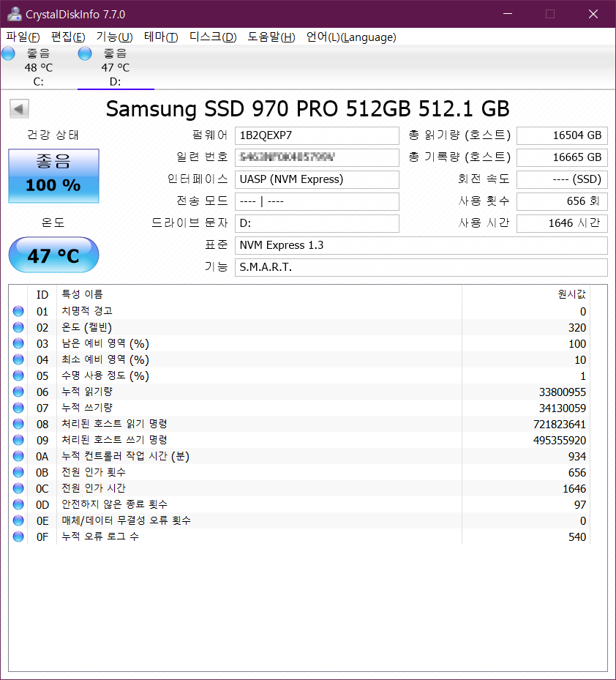Click the 온도 label above temperature
Screen dimensions: 616x680
pyautogui.click(x=53, y=223)
